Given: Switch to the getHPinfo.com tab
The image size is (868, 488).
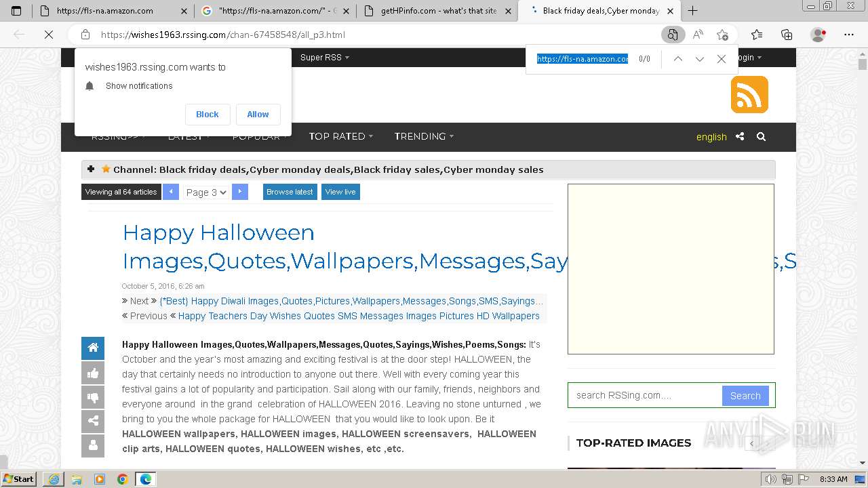Looking at the screenshot, I should pos(437,11).
